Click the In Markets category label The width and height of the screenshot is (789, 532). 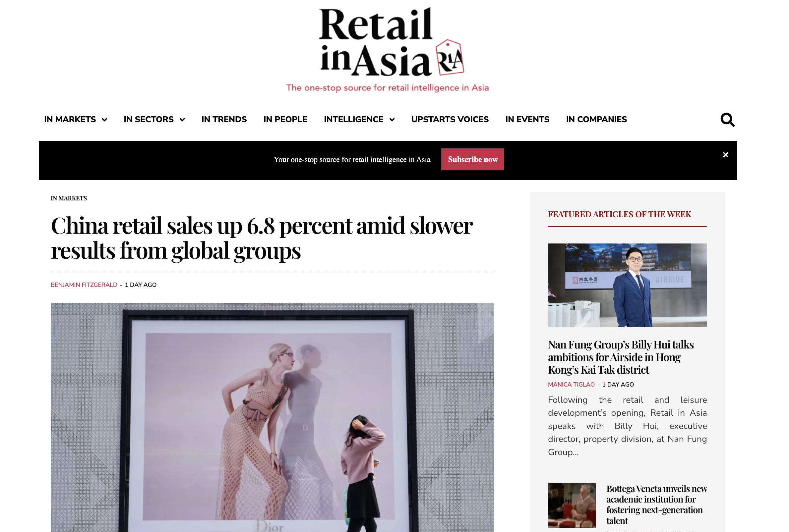[x=69, y=198]
